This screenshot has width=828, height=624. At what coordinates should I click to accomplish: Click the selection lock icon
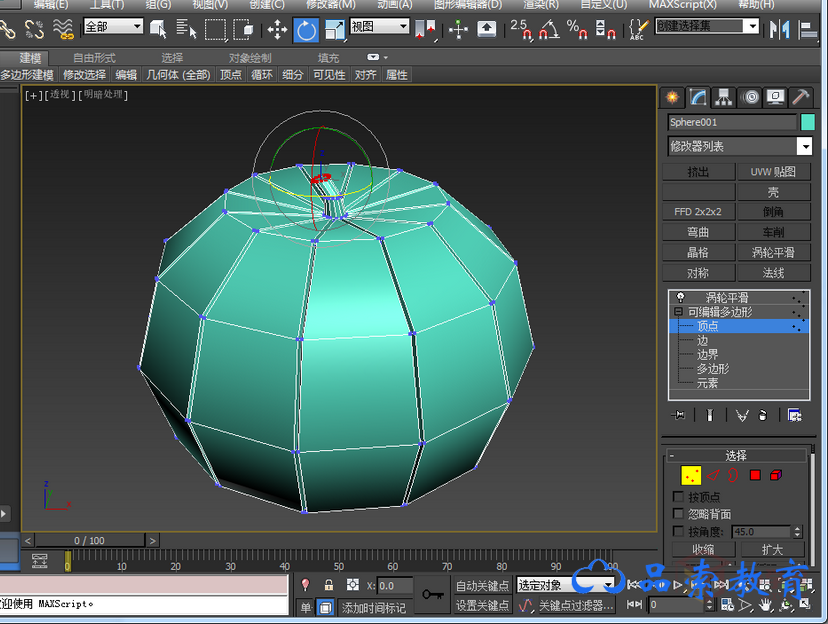tap(329, 585)
